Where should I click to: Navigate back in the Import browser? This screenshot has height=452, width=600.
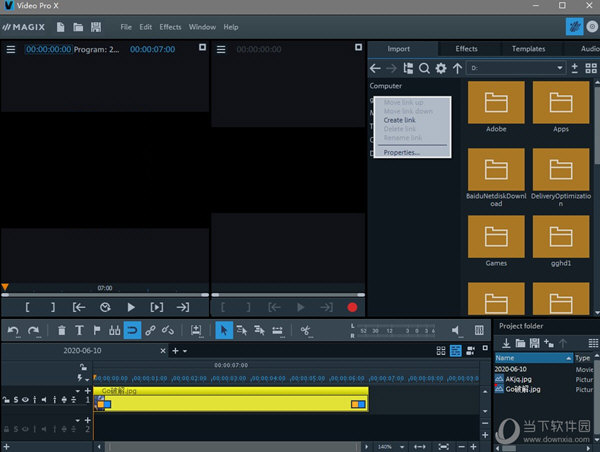point(375,69)
